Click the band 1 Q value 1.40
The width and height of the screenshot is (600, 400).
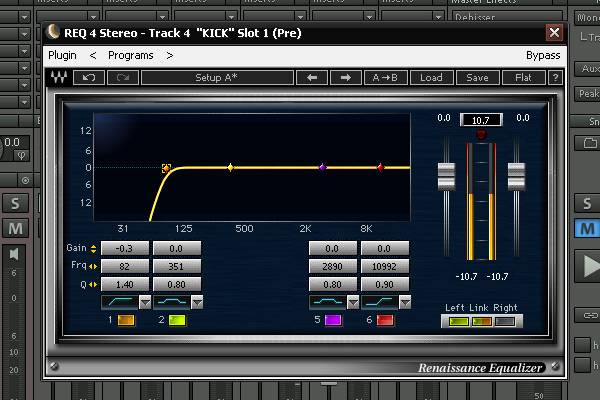125,284
